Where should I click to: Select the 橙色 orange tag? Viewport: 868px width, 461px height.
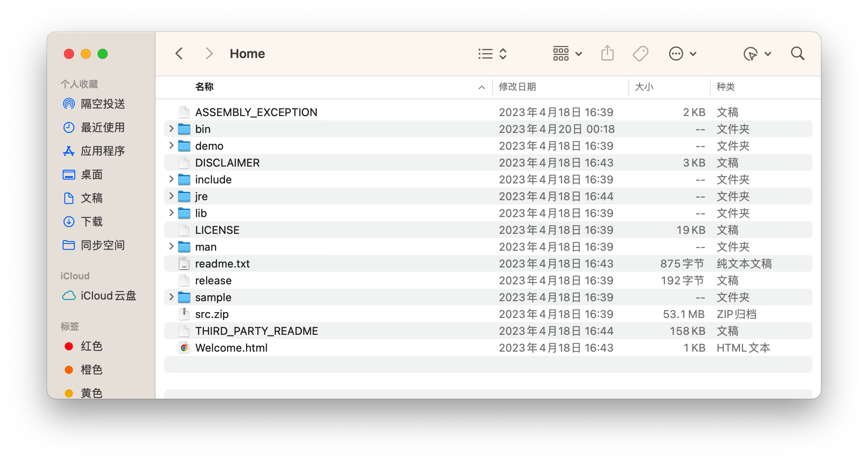coord(84,370)
